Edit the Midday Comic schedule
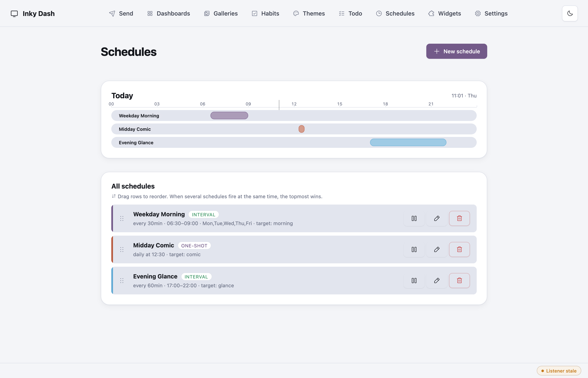This screenshot has height=378, width=588. (437, 250)
